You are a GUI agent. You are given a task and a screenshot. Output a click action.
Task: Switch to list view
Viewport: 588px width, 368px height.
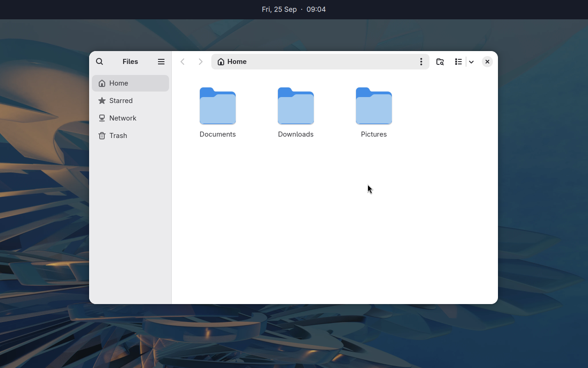tap(458, 62)
